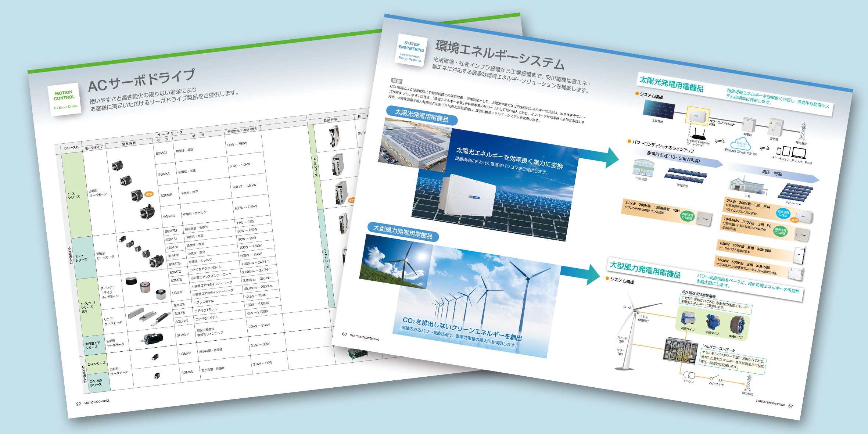This screenshot has width=868, height=434.
Task: Click the 環境エネルギーシステム page title
Action: (x=500, y=55)
